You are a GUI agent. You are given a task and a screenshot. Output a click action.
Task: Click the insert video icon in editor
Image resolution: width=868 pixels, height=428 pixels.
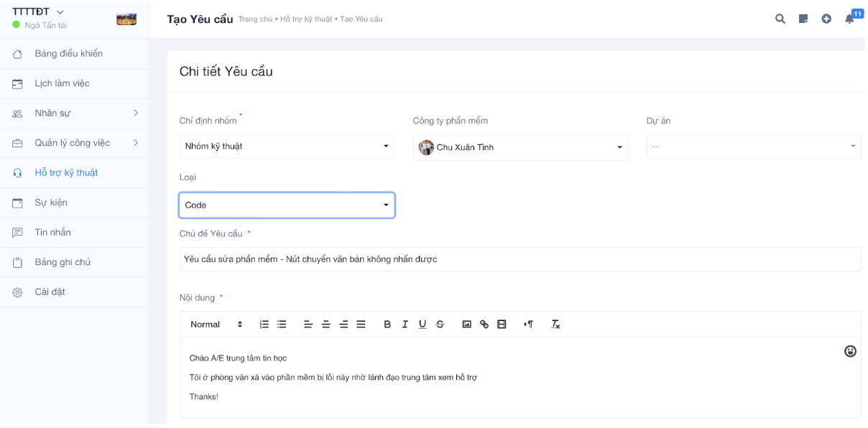coord(502,325)
